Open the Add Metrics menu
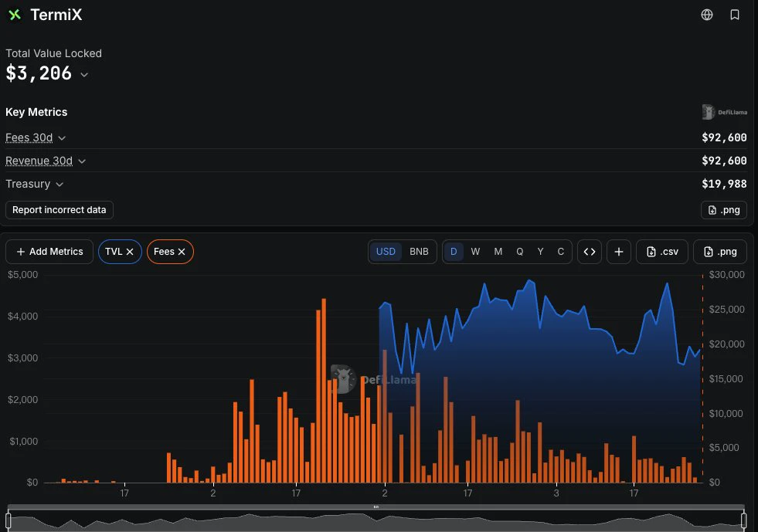 49,252
